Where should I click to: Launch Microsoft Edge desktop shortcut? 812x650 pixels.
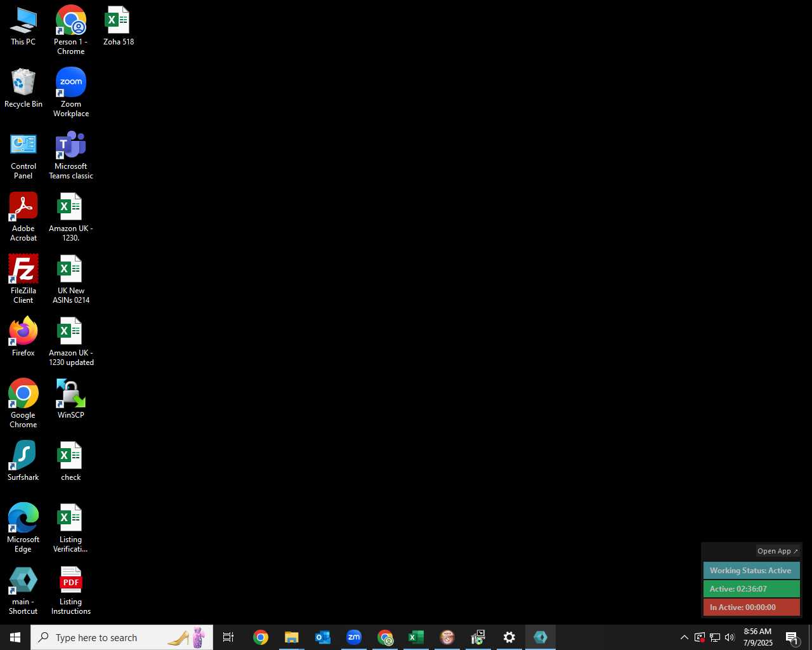click(x=23, y=529)
